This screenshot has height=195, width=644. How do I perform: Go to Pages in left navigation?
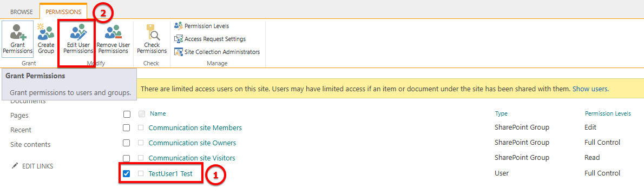(19, 116)
